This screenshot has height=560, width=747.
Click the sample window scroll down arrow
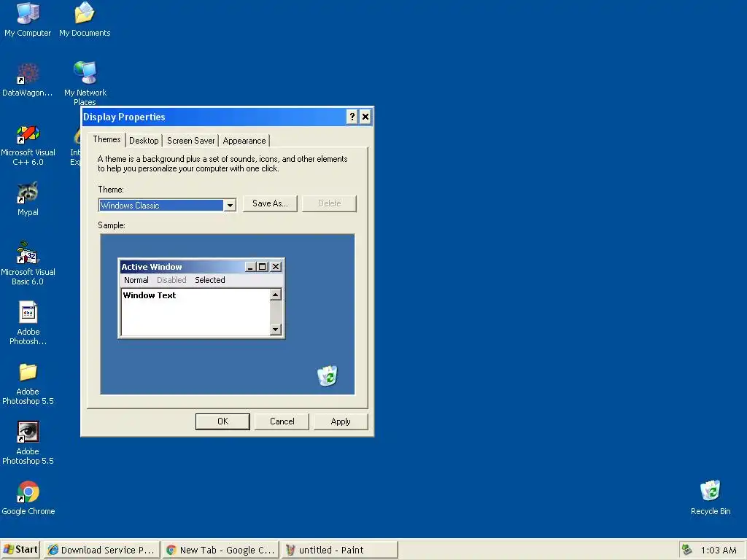pos(275,329)
